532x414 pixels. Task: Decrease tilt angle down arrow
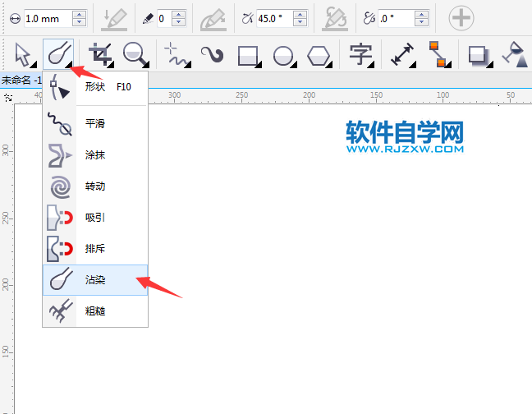[x=300, y=22]
